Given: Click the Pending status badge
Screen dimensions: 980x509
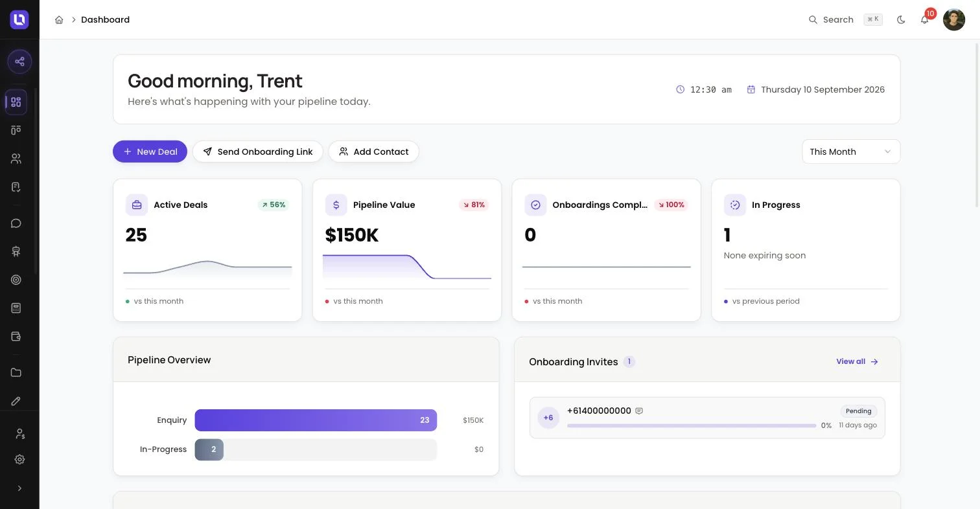Looking at the screenshot, I should coord(859,411).
